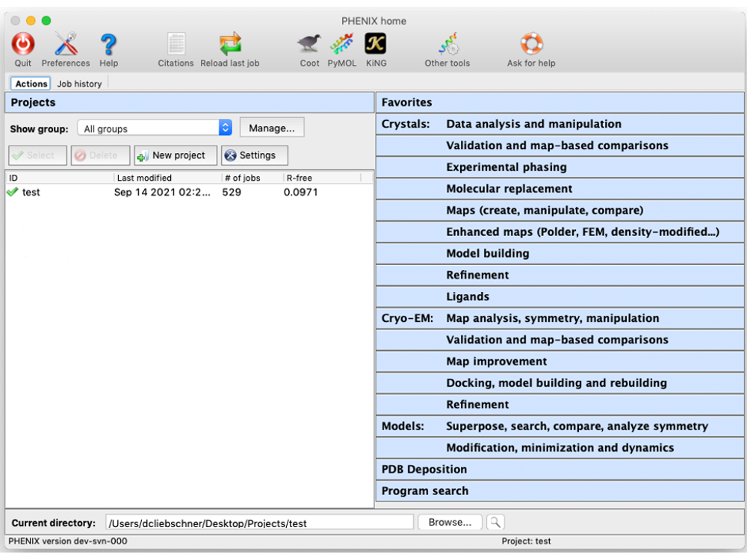747x560 pixels.
Task: Click the Browse... button
Action: point(450,523)
